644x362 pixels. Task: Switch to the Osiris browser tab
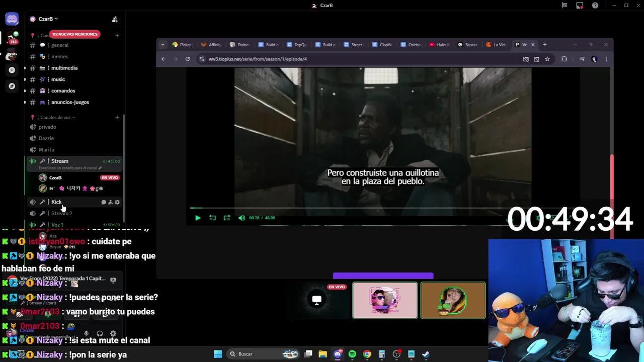coord(411,45)
